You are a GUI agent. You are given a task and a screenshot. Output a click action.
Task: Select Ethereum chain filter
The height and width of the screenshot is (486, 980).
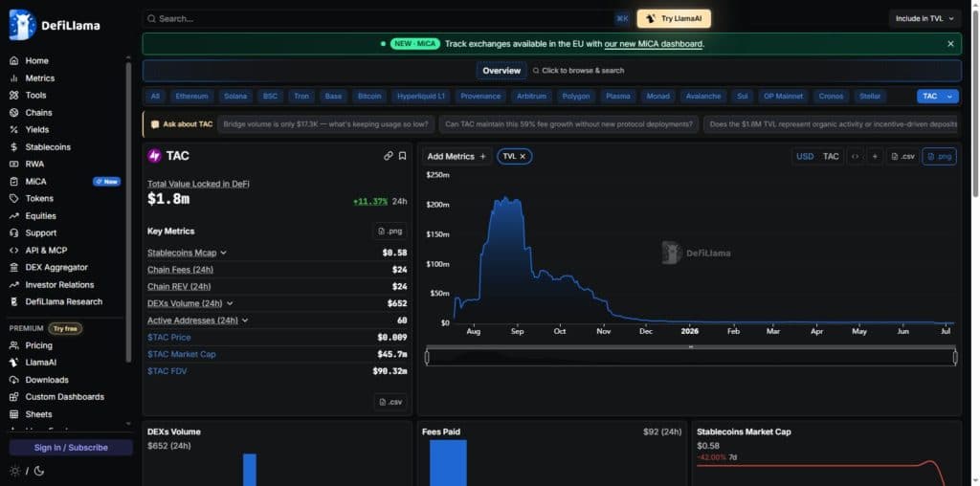click(x=191, y=97)
